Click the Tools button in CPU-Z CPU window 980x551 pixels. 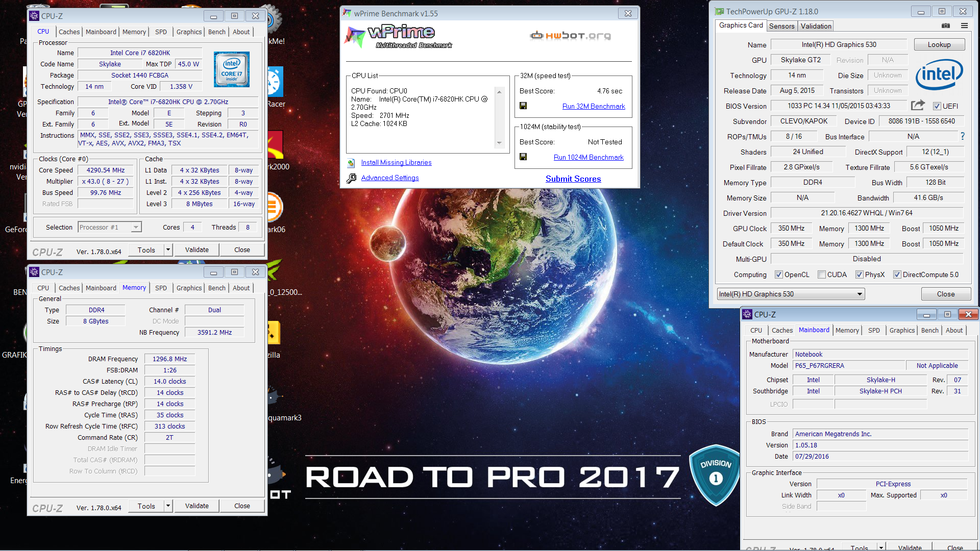[x=146, y=249]
